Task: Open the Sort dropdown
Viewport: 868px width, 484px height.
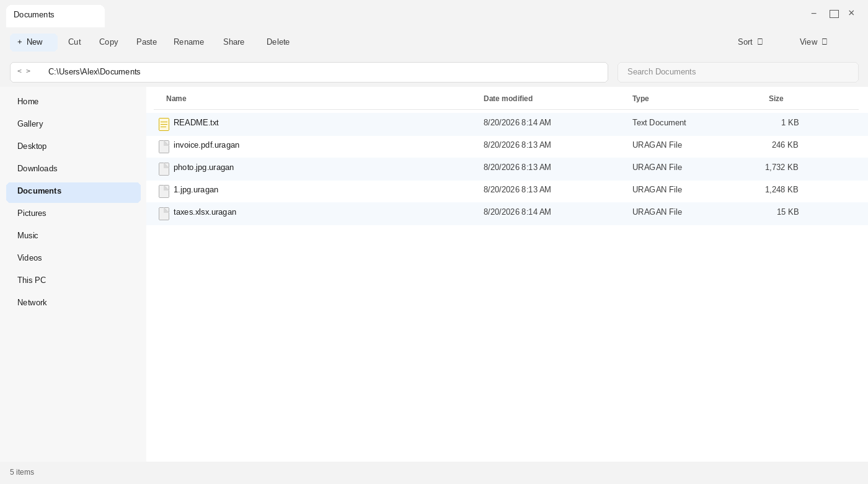Action: pyautogui.click(x=750, y=42)
